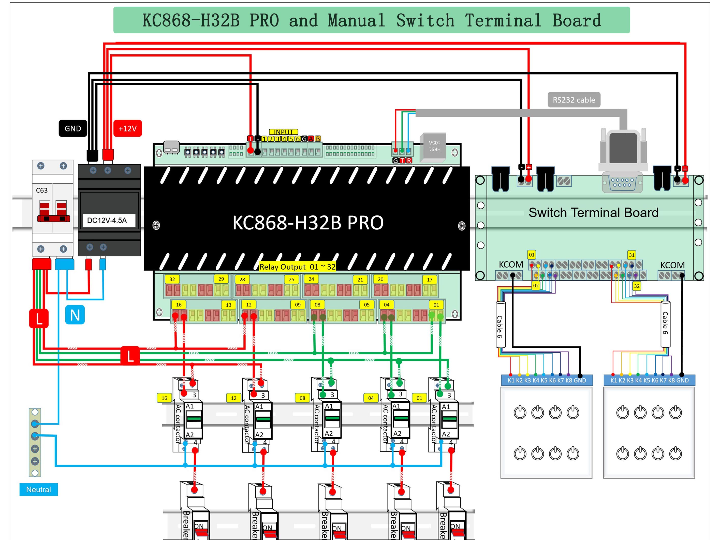Image resolution: width=720 pixels, height=540 pixels.
Task: Click the yellow 04 relay output tag
Action: [x=387, y=305]
